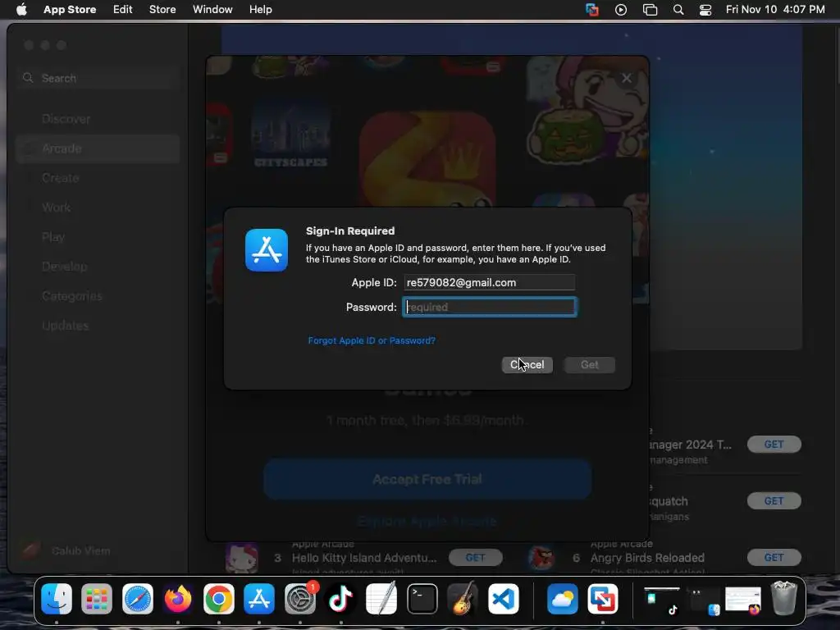The height and width of the screenshot is (630, 840).
Task: Open Terminal from the dock
Action: click(422, 598)
